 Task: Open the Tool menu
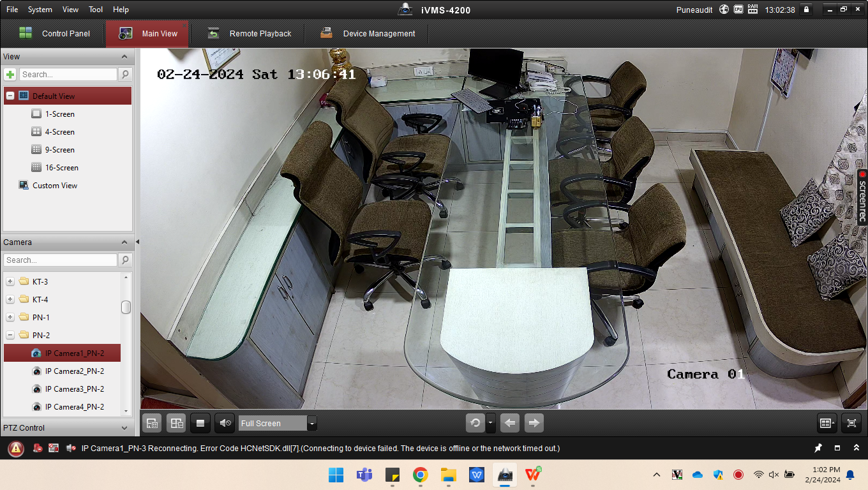click(96, 10)
